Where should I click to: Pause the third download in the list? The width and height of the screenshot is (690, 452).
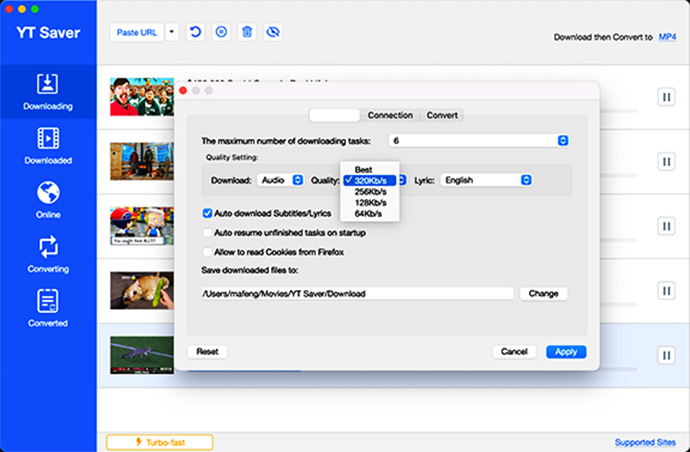(x=666, y=226)
